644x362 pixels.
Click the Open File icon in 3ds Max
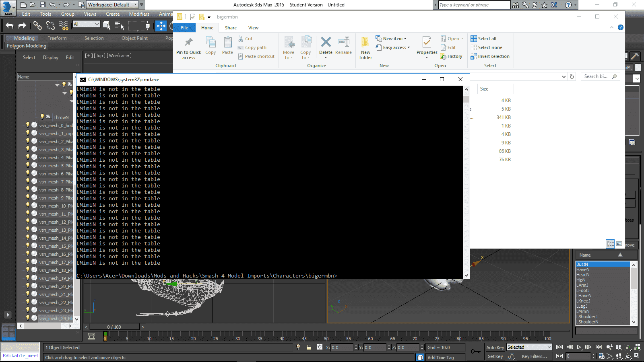33,5
